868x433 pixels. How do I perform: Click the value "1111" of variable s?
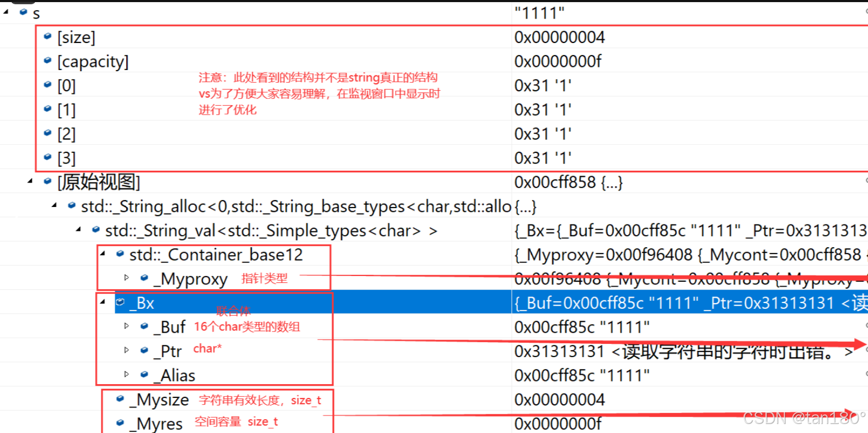(x=539, y=13)
